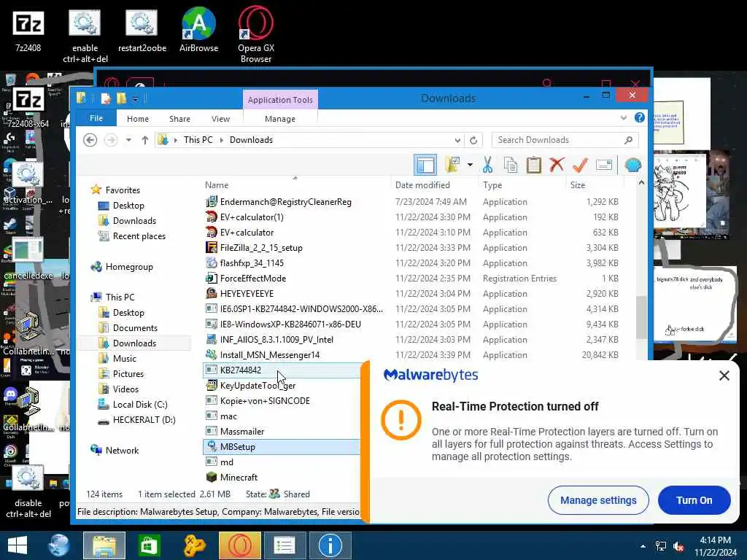Click in the Search Downloads field
Viewport: 747px width, 560px height.
click(x=565, y=140)
